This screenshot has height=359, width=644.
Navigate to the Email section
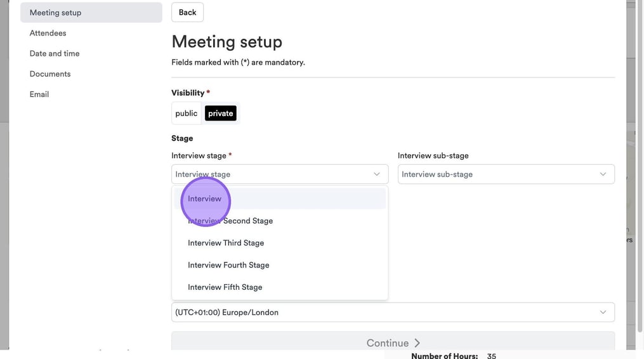click(39, 94)
